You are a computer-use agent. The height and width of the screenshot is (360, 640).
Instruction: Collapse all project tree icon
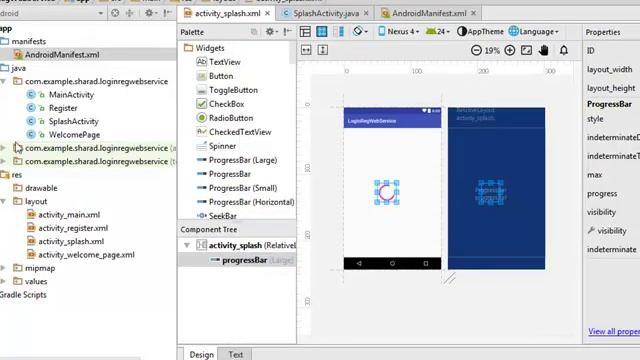click(x=129, y=13)
